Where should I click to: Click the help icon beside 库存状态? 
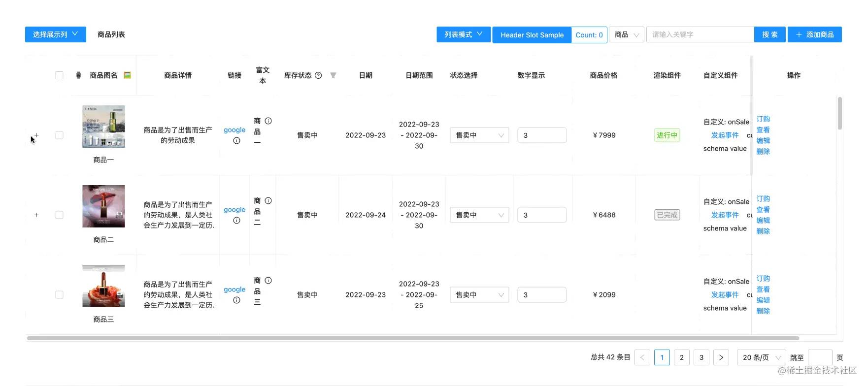[318, 75]
